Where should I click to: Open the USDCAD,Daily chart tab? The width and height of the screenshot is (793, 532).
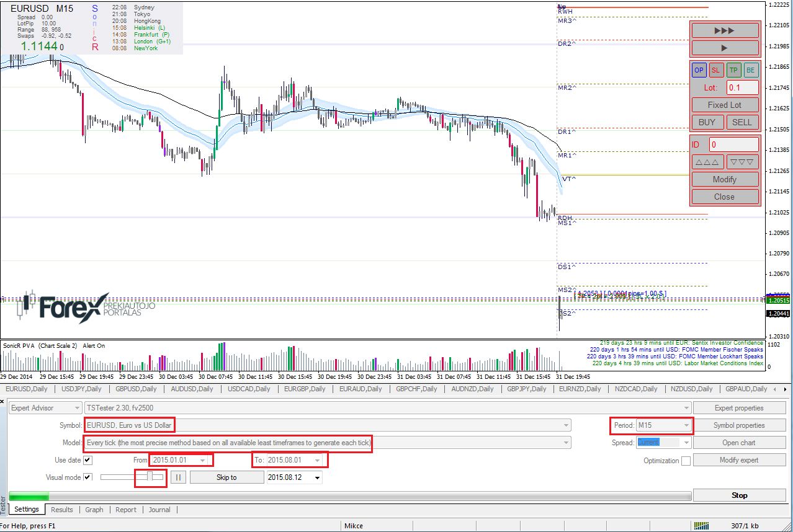(x=249, y=389)
